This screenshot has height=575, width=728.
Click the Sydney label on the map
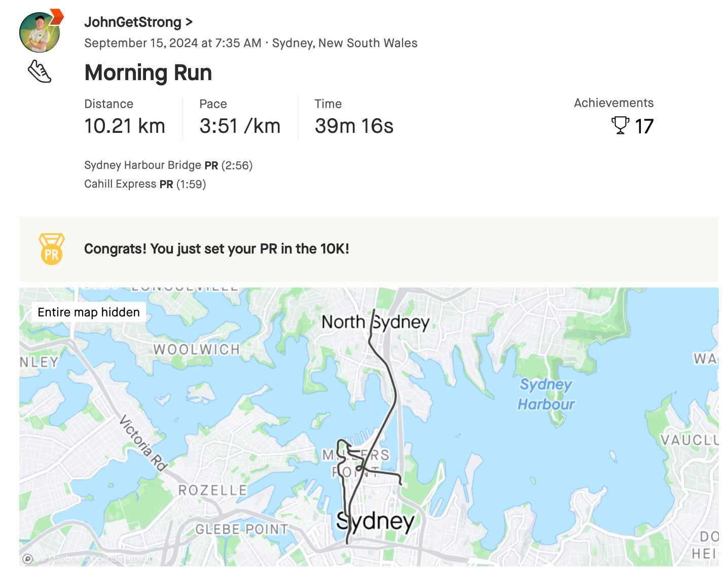pos(376,521)
